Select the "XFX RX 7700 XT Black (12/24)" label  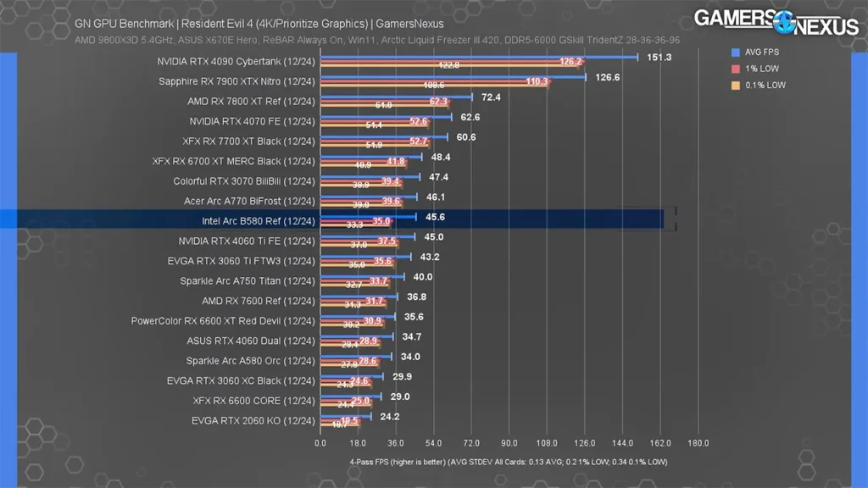(x=249, y=141)
